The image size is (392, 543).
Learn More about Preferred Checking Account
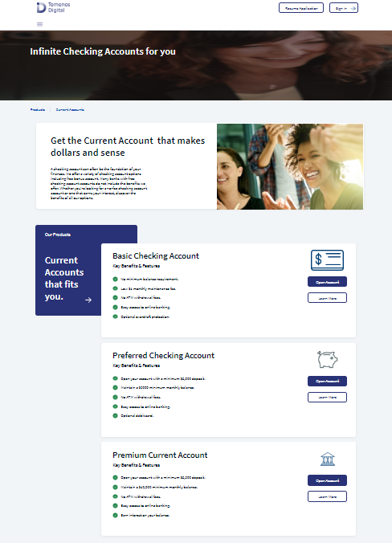327,397
